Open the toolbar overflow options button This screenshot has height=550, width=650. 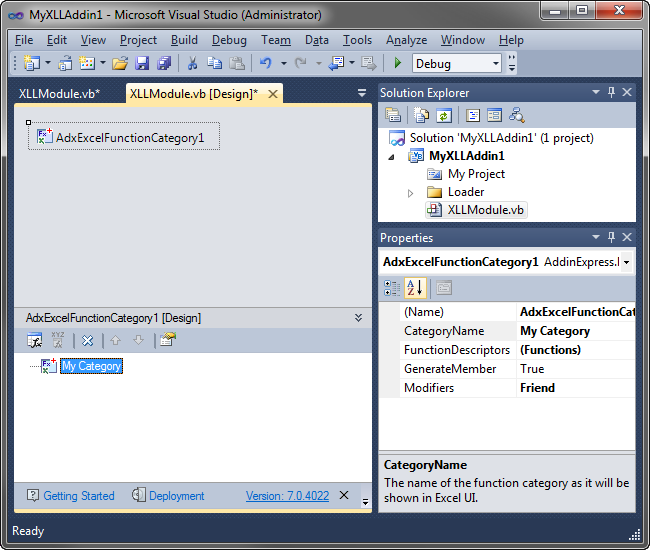pyautogui.click(x=512, y=64)
